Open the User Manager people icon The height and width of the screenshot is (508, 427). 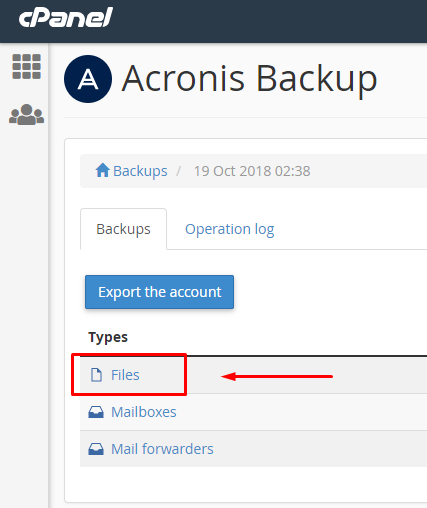coord(26,115)
